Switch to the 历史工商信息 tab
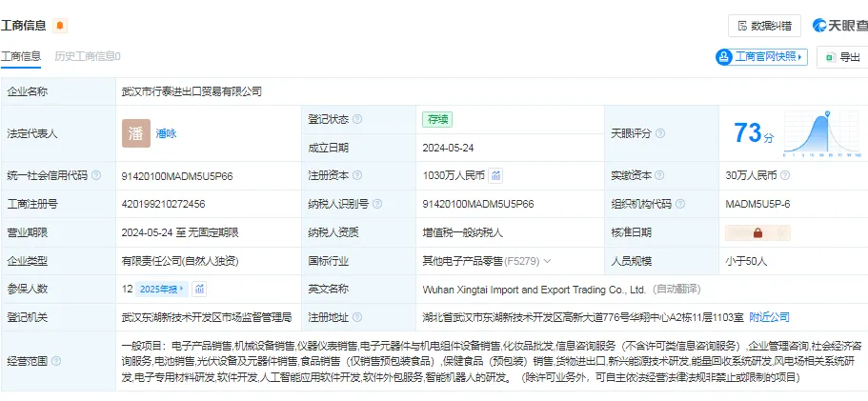 tap(88, 56)
